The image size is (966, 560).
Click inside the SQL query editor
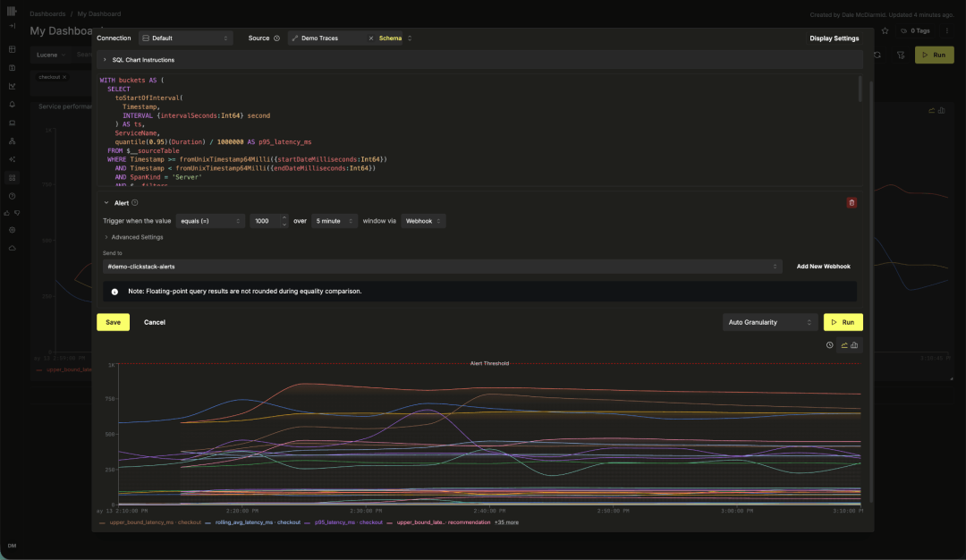[x=478, y=130]
